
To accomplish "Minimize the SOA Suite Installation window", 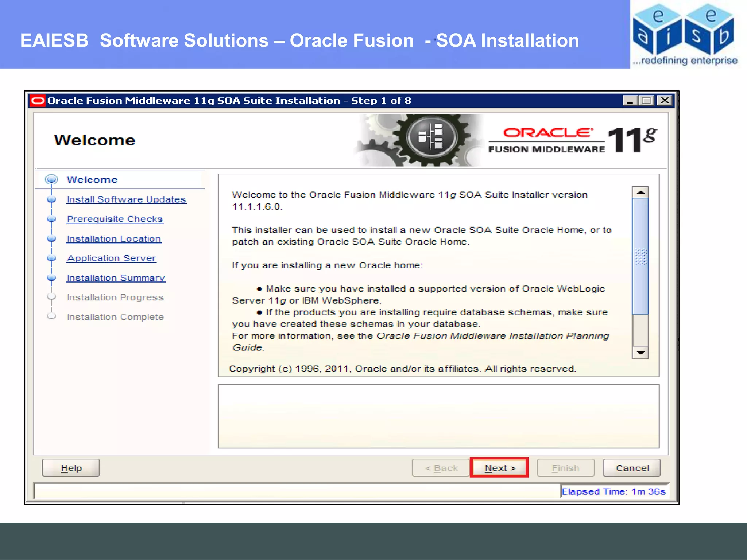I will pyautogui.click(x=630, y=101).
